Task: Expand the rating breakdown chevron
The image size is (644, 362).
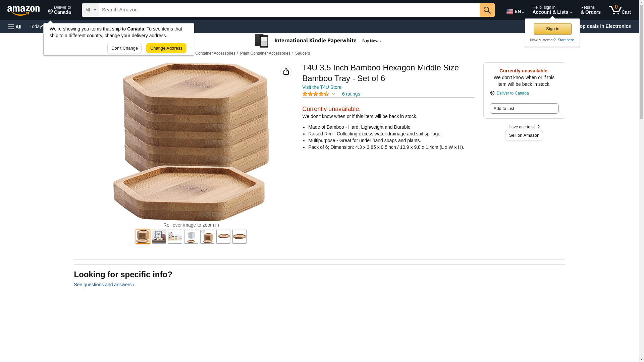Action: [x=333, y=94]
